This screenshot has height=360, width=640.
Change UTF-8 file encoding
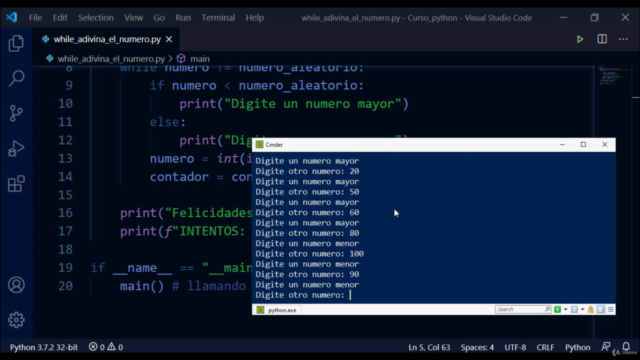pyautogui.click(x=515, y=347)
